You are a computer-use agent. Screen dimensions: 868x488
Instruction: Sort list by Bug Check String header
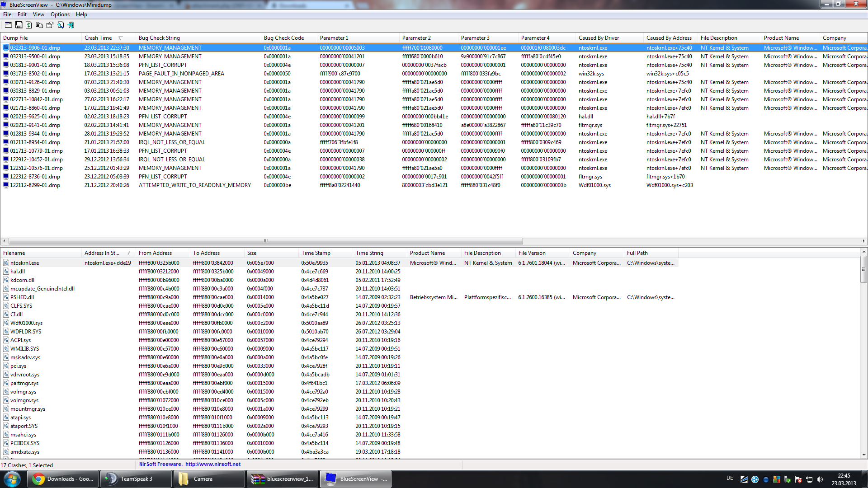[x=159, y=38]
